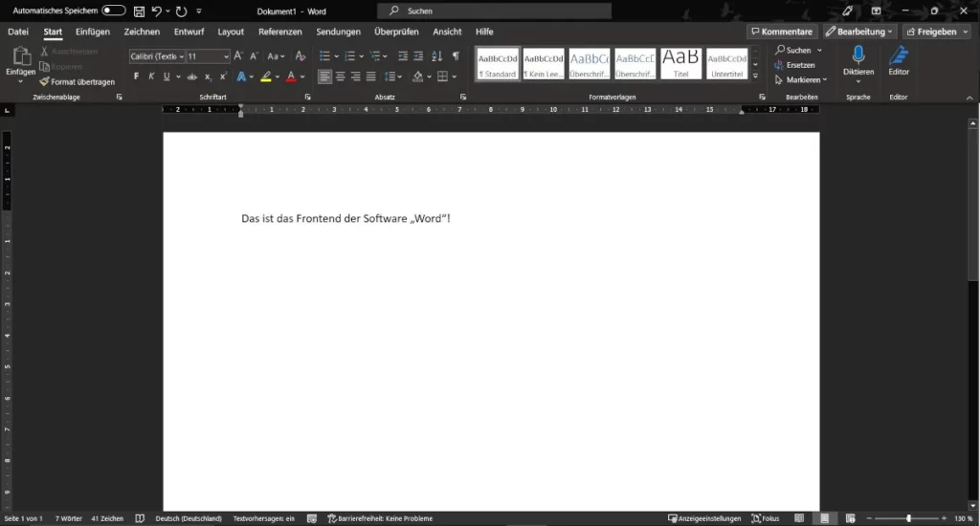
Task: Apply yellow text highlight color
Action: 266,77
